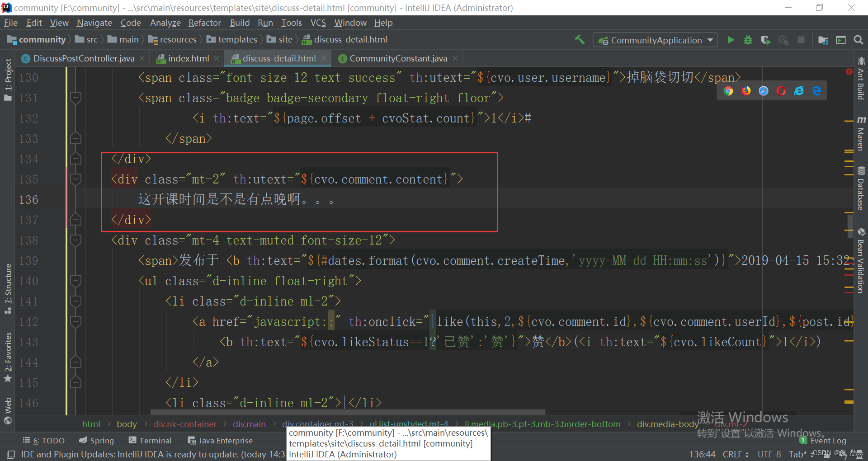The height and width of the screenshot is (461, 868).
Task: Open the TODO tool window
Action: point(44,441)
